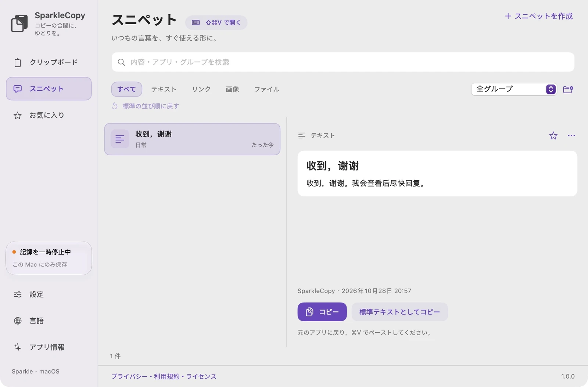This screenshot has width=588, height=387.
Task: Filter by リンク tab
Action: tap(201, 89)
